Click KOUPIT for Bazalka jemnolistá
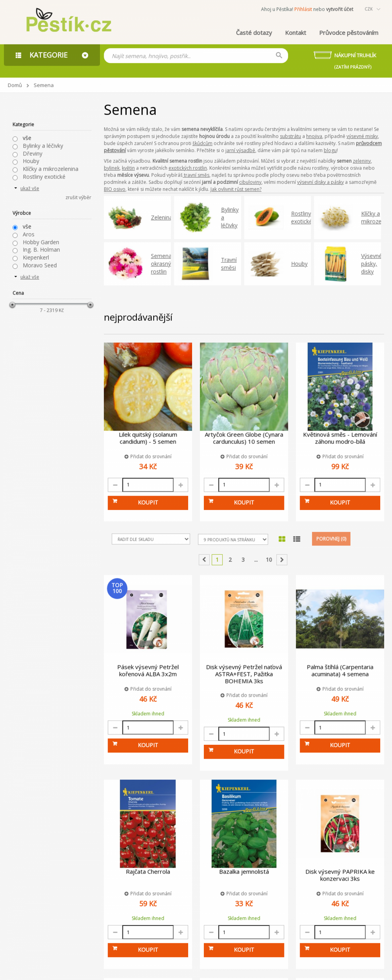Viewport: 392px width, 980px height. click(x=244, y=950)
